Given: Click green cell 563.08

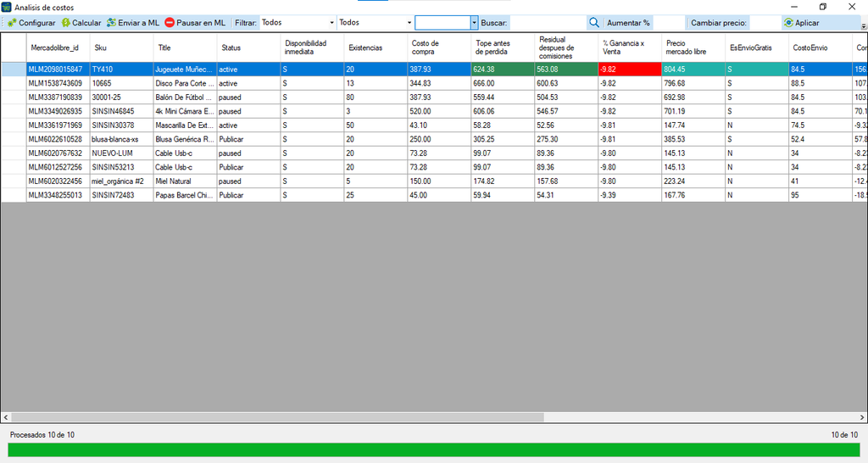Looking at the screenshot, I should click(566, 70).
